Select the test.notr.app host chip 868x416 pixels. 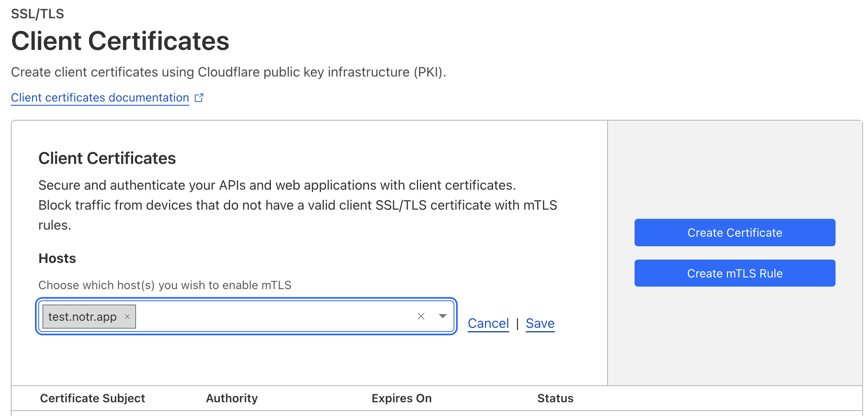[x=82, y=317]
